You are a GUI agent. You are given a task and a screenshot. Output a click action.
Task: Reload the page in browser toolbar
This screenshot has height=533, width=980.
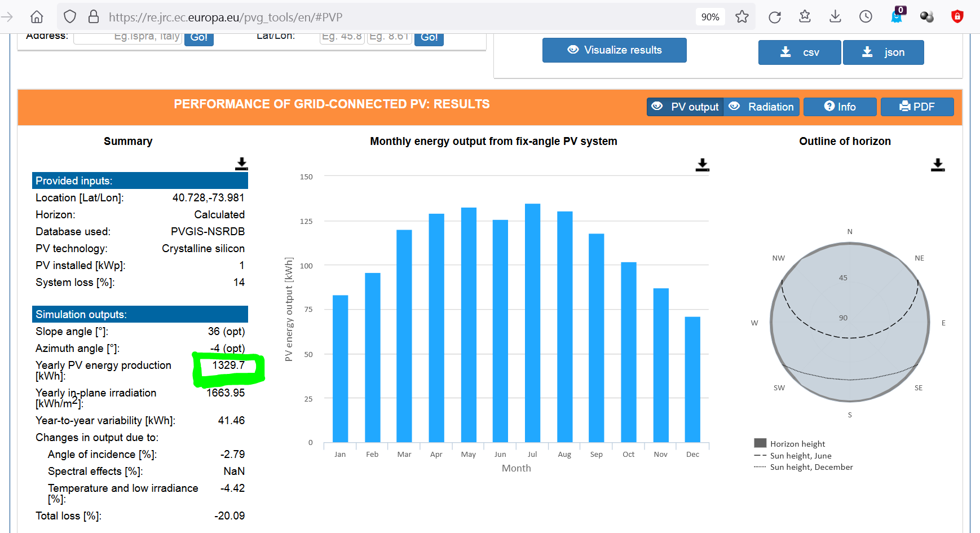pyautogui.click(x=774, y=17)
